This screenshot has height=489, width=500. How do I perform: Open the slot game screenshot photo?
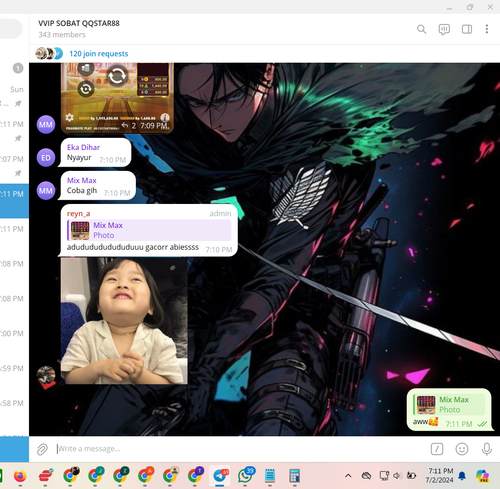[117, 98]
